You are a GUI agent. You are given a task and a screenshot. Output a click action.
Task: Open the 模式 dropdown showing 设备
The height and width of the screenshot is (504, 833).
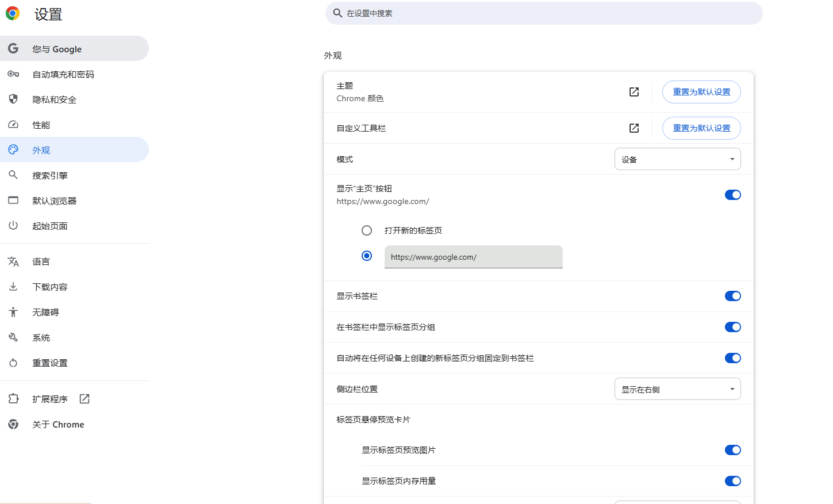(678, 159)
